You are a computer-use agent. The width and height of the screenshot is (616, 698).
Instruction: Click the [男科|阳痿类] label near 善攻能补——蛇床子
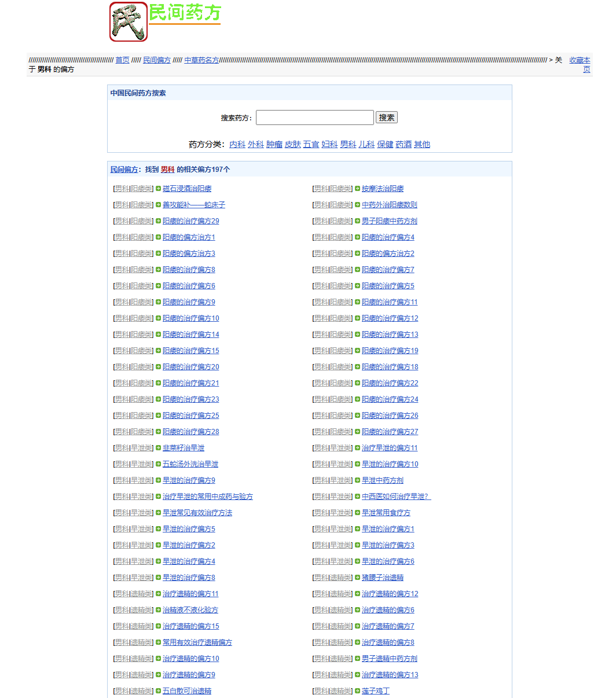[133, 204]
